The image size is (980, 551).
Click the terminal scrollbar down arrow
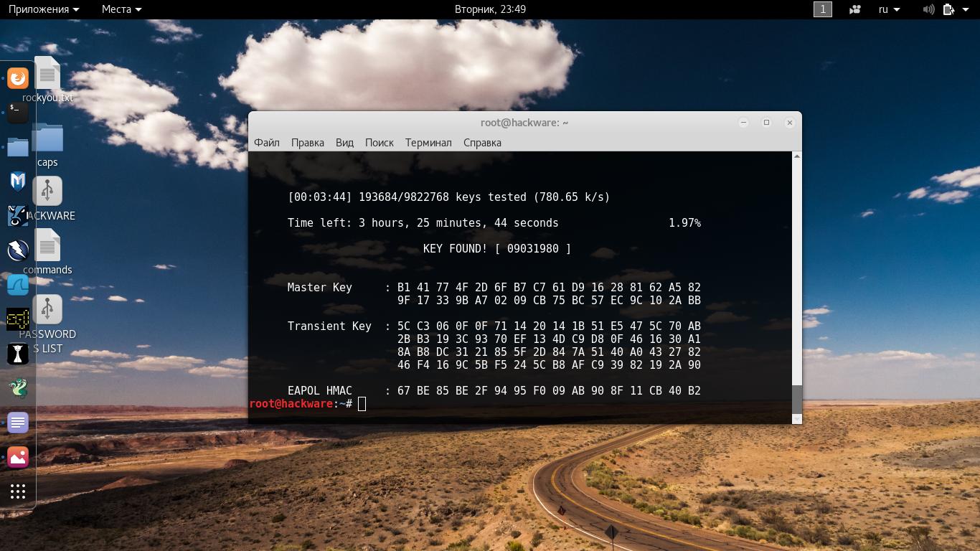coord(796,418)
